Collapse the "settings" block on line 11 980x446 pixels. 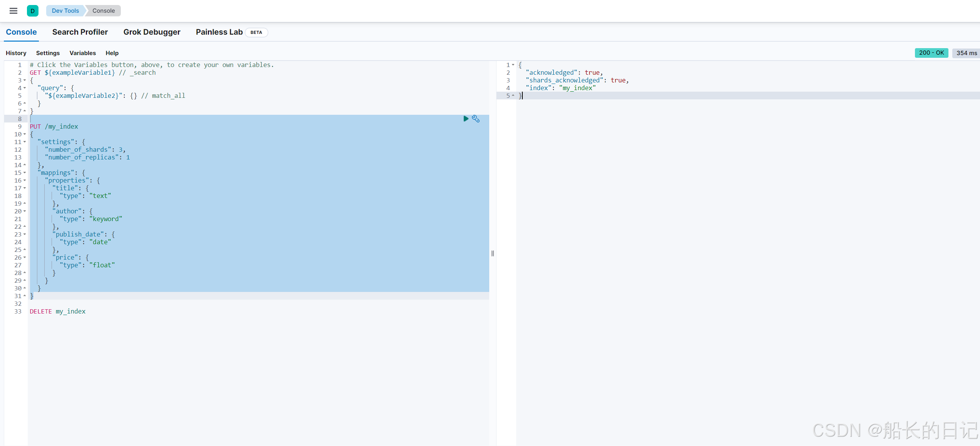click(x=25, y=142)
